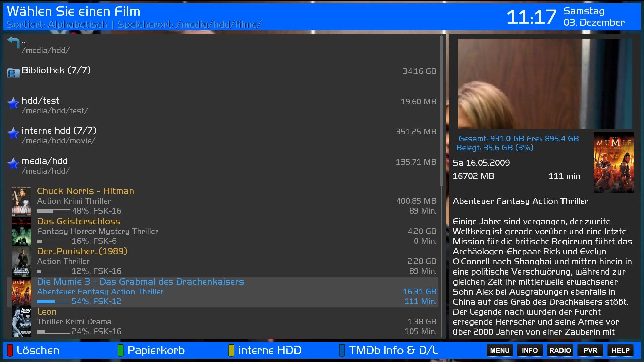
Task: Click the movie list vertical scrollbar
Action: [441, 111]
